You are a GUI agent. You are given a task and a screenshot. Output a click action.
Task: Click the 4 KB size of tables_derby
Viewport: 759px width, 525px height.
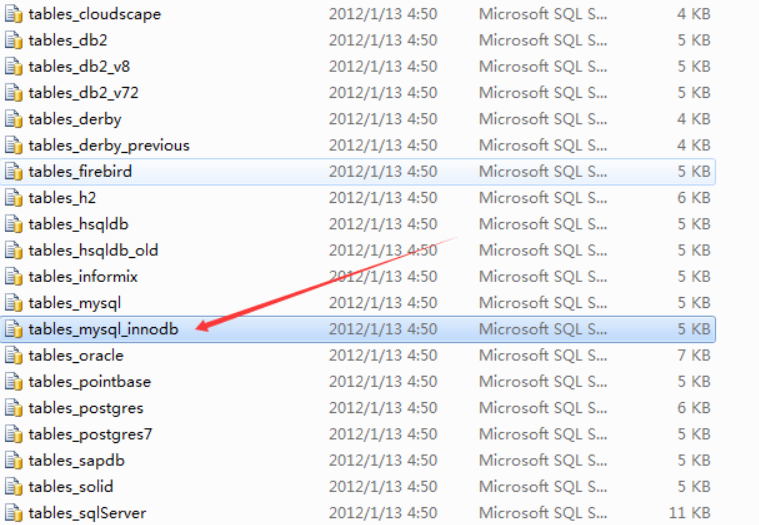pyautogui.click(x=694, y=119)
